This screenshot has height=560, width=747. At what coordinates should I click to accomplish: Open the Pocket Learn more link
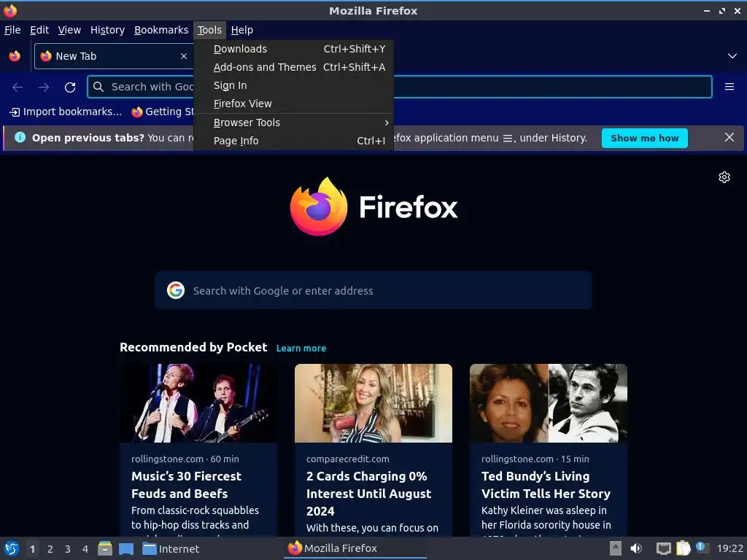coord(301,348)
